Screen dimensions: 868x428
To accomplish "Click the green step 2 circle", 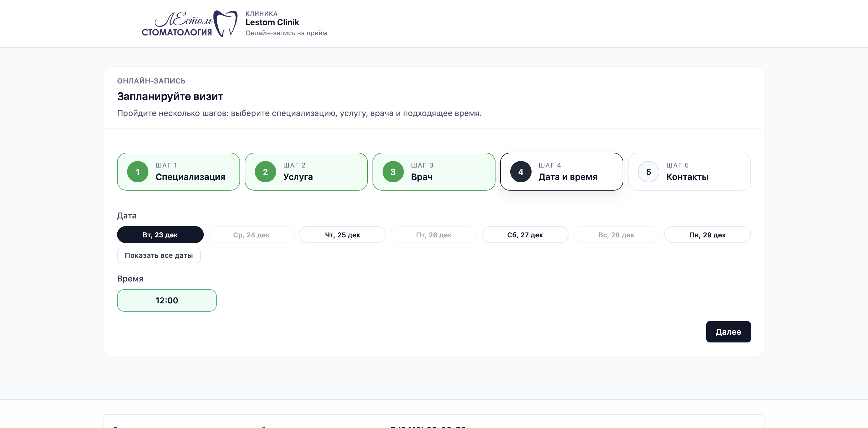I will (x=265, y=172).
